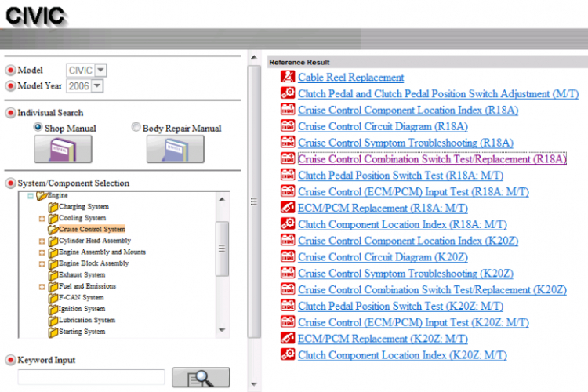Select Starting System in the tree
The width and height of the screenshot is (588, 392).
coord(82,332)
